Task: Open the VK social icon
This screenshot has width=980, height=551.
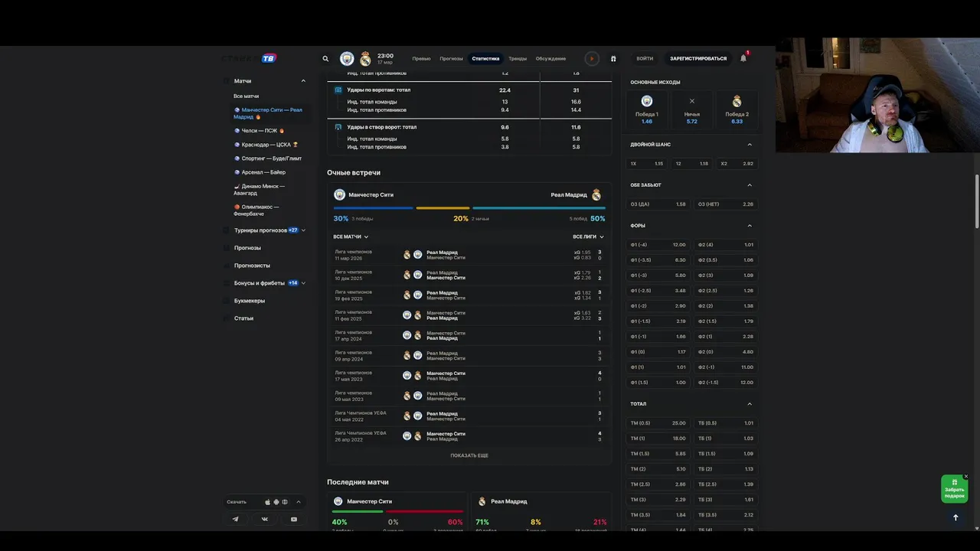Action: pyautogui.click(x=265, y=519)
